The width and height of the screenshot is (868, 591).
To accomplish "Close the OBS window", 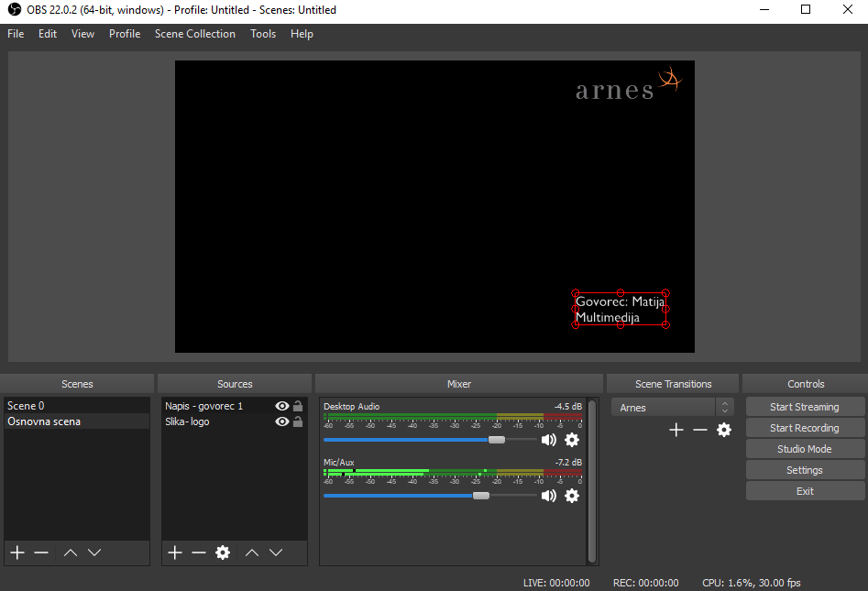I will [x=848, y=9].
